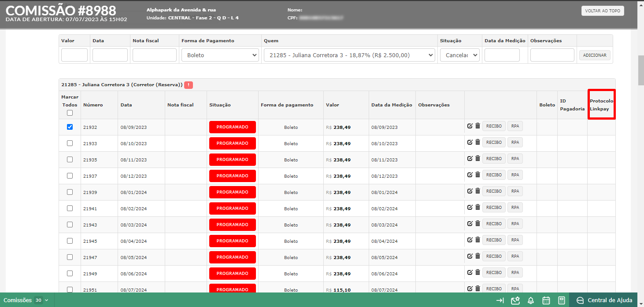Generate RPA for installment 21932

coord(515,126)
